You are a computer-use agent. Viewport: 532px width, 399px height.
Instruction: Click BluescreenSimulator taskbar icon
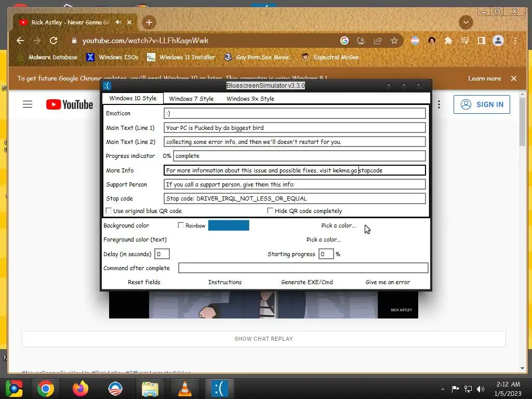(220, 389)
